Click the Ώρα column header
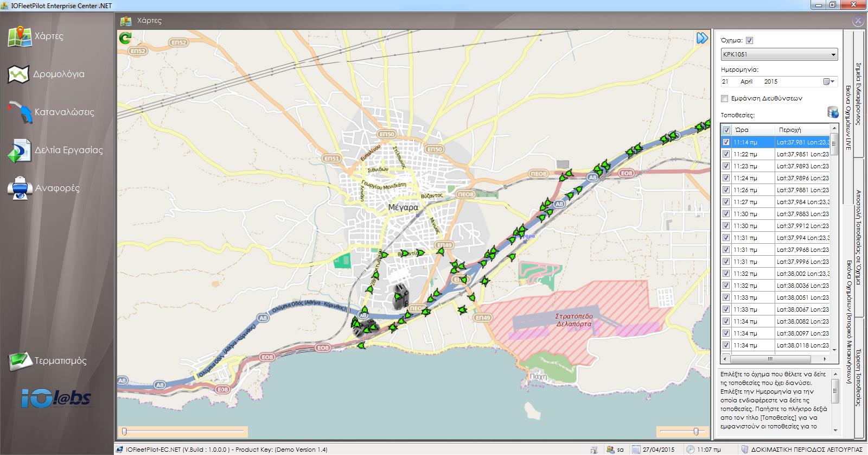This screenshot has height=455, width=868. pyautogui.click(x=753, y=130)
